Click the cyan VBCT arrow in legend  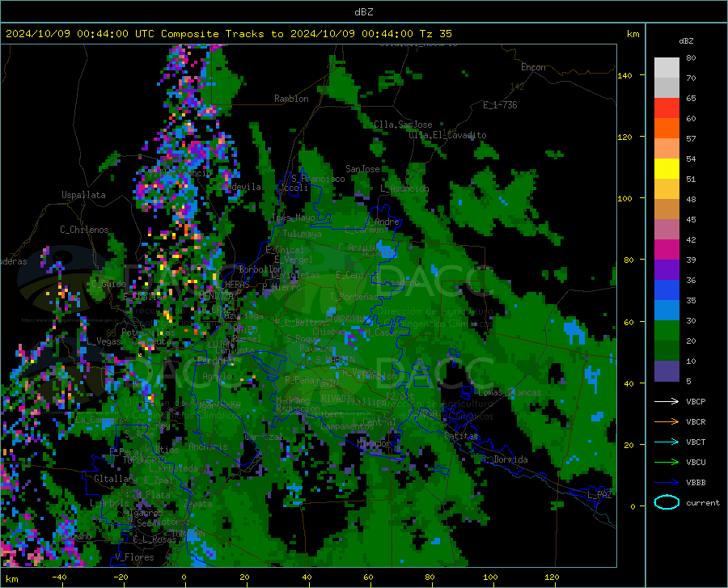(x=667, y=442)
